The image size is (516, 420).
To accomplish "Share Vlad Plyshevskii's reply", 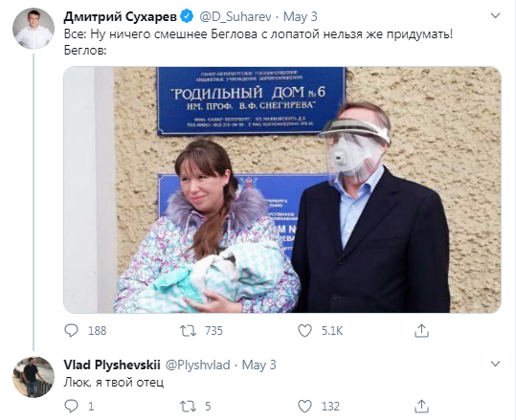I will [x=421, y=407].
